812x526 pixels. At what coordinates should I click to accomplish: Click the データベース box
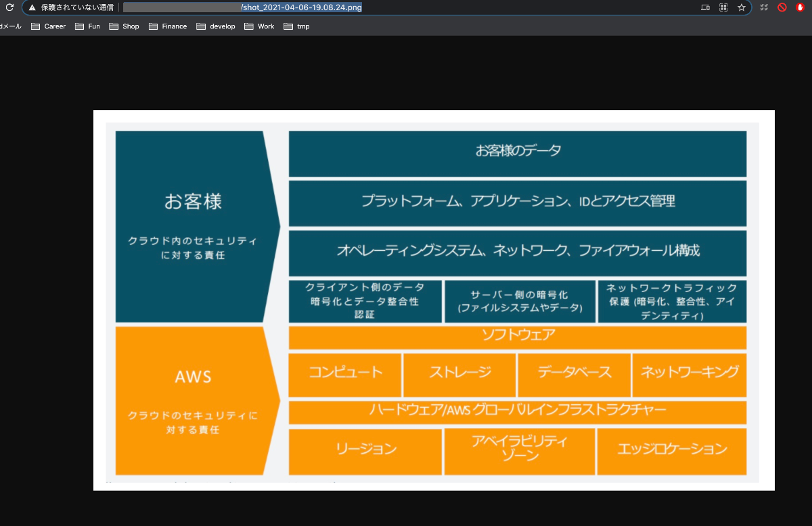[574, 375]
